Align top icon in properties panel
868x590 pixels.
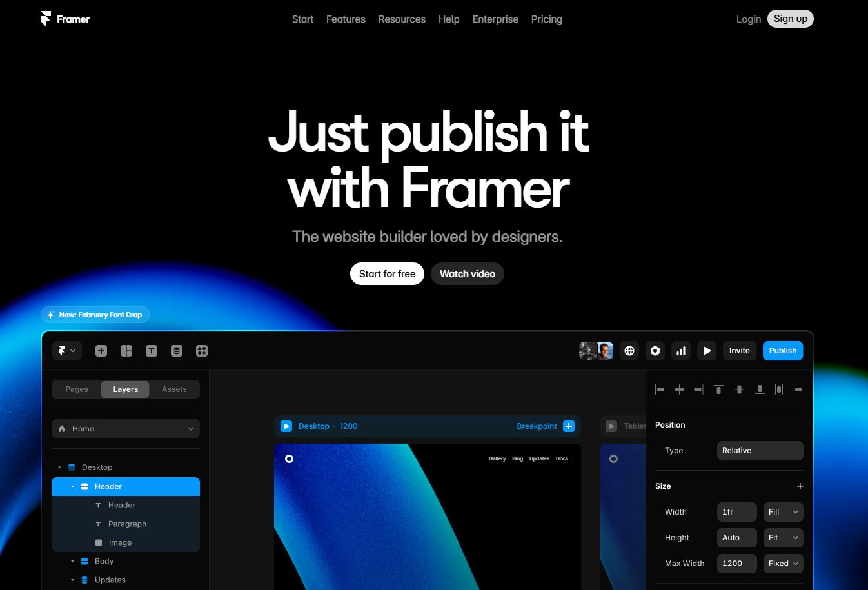tap(718, 389)
